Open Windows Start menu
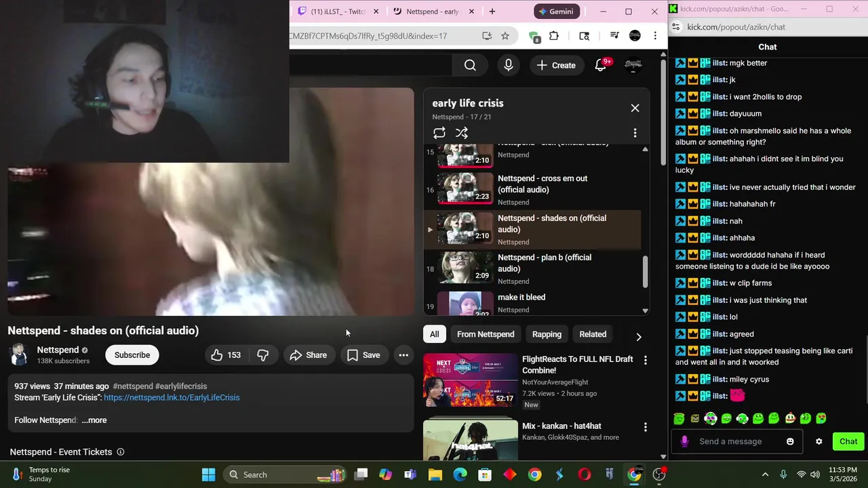This screenshot has width=868, height=488. pyautogui.click(x=209, y=474)
